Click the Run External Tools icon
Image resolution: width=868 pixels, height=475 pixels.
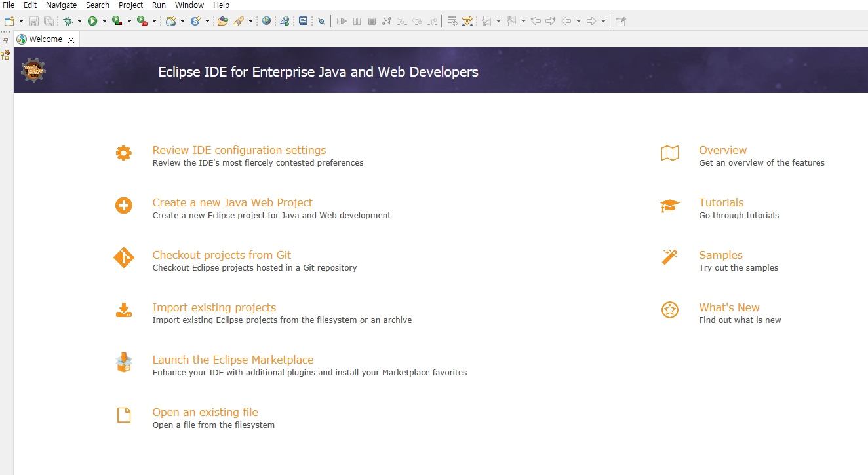click(142, 21)
